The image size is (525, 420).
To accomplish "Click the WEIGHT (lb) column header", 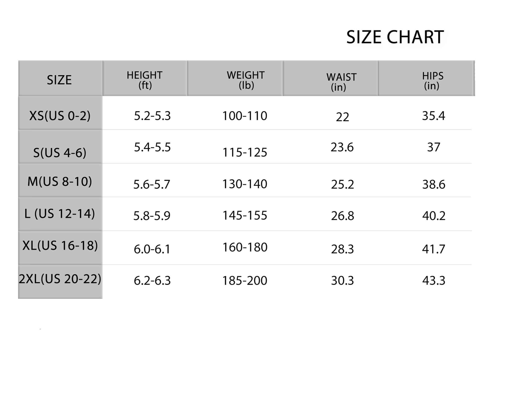I will point(246,80).
